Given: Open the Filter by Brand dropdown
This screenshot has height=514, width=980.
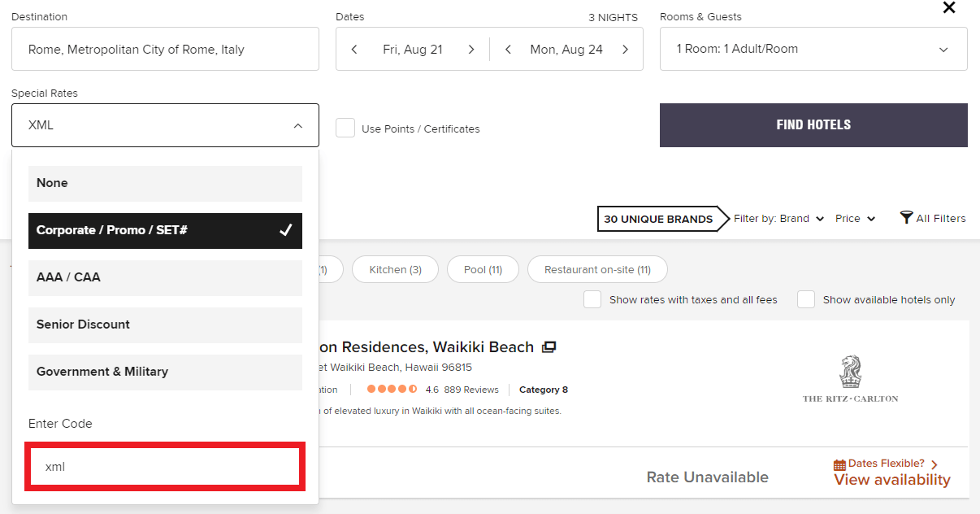Looking at the screenshot, I should pos(778,218).
